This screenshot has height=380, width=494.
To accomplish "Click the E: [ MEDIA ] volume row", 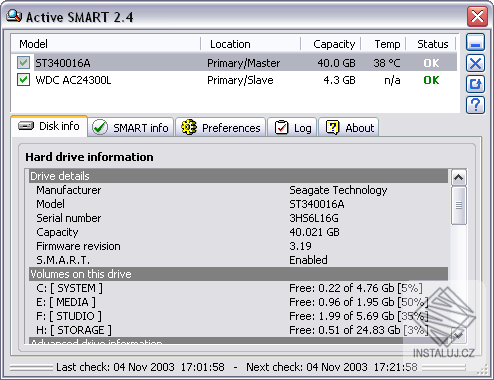I will click(x=66, y=302).
